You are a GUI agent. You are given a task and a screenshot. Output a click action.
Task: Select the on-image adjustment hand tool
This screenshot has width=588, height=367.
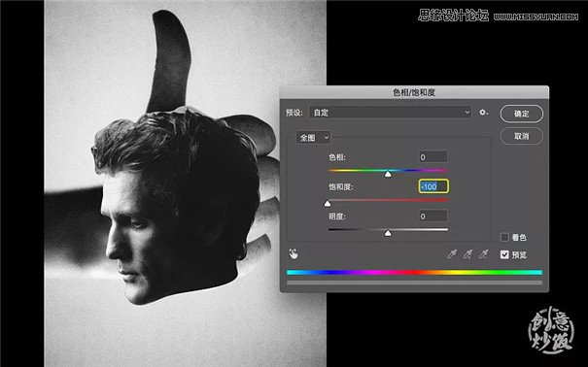(x=294, y=254)
